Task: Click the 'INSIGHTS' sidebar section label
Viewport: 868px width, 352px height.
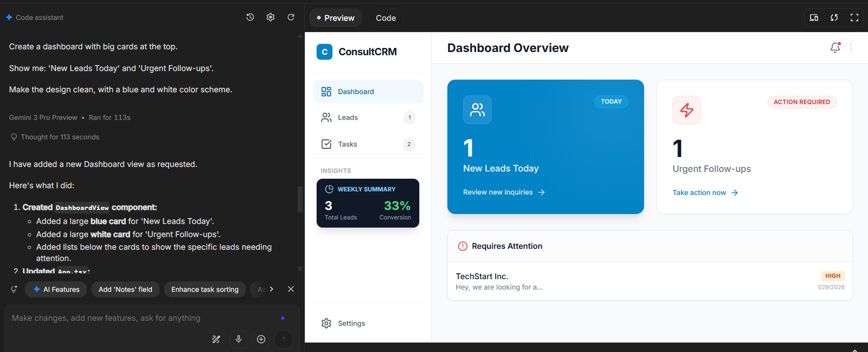Action: [336, 171]
